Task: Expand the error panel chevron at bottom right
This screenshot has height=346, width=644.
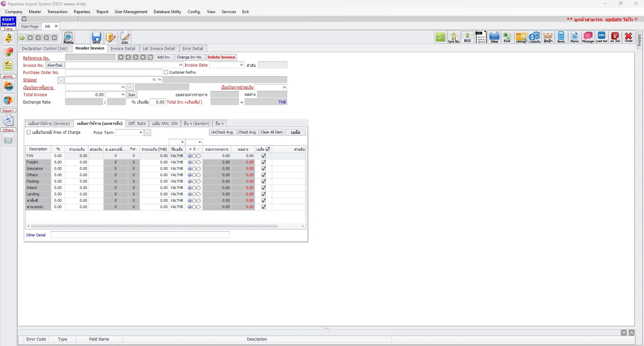Action: [x=632, y=332]
